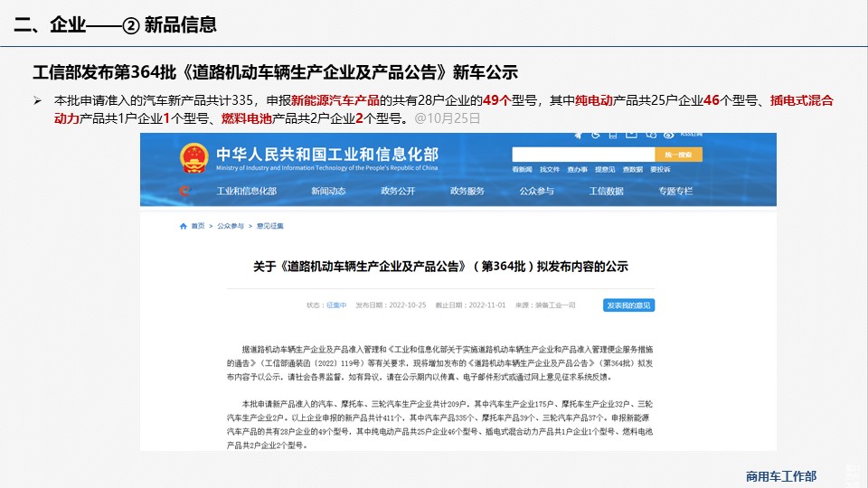Click the article title 关于《道路机动车辆生产企业及产品公告》
868x488 pixels.
440,266
